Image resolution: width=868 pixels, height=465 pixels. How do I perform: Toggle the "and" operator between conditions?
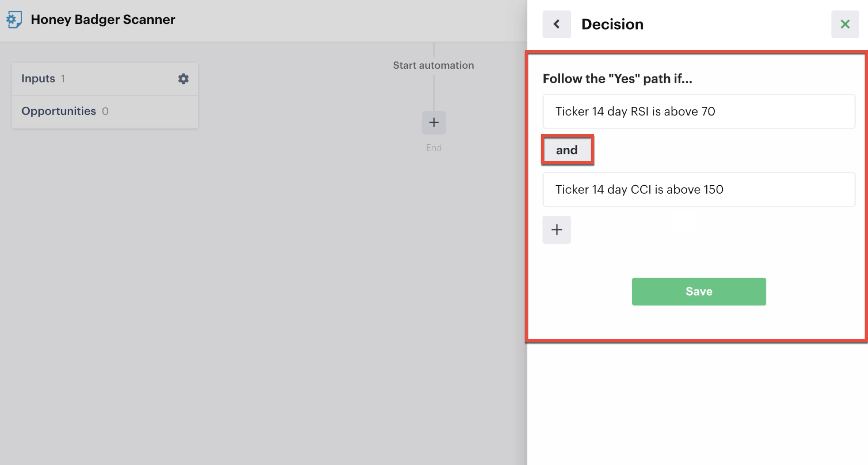(x=568, y=150)
